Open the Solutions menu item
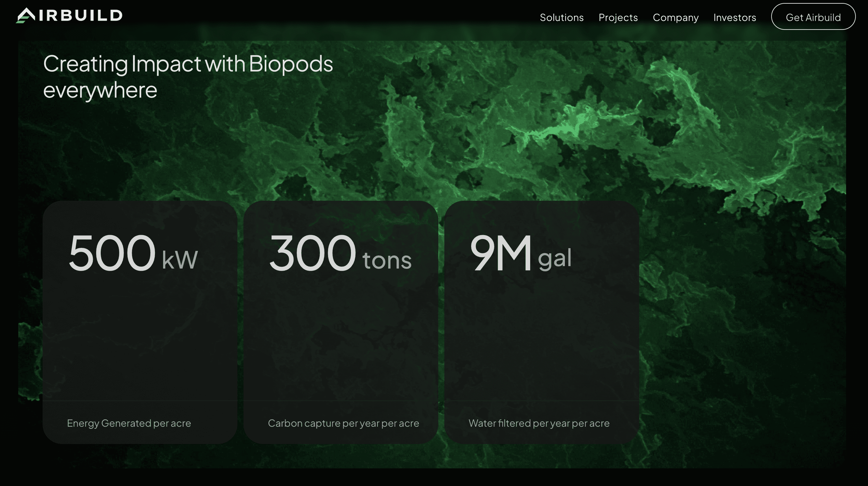Image resolution: width=868 pixels, height=486 pixels. coord(561,17)
